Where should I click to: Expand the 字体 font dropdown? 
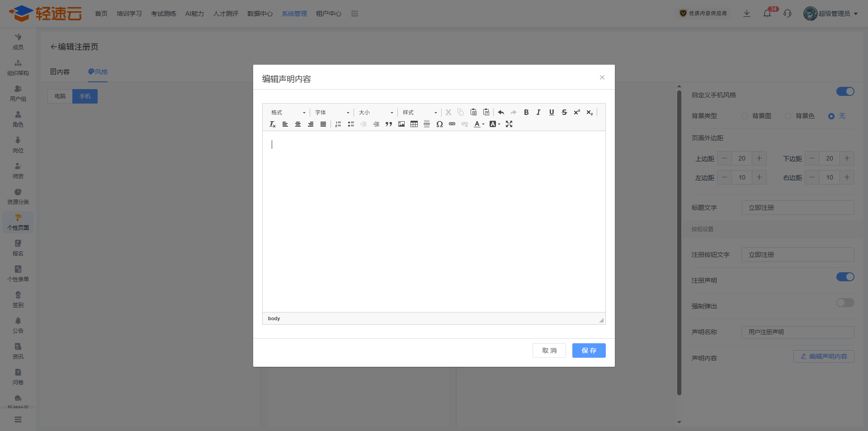click(332, 113)
